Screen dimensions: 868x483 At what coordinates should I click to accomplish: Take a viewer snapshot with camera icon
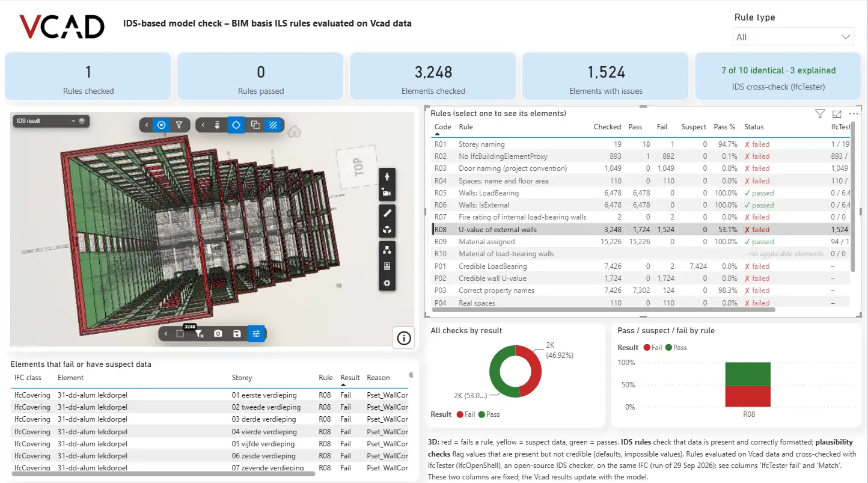click(218, 333)
